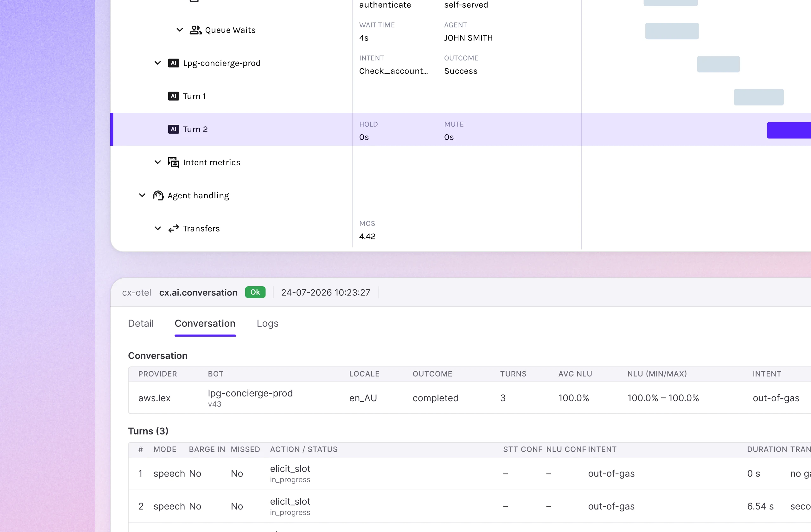Click the MOS value 4.42
811x532 pixels.
click(367, 236)
